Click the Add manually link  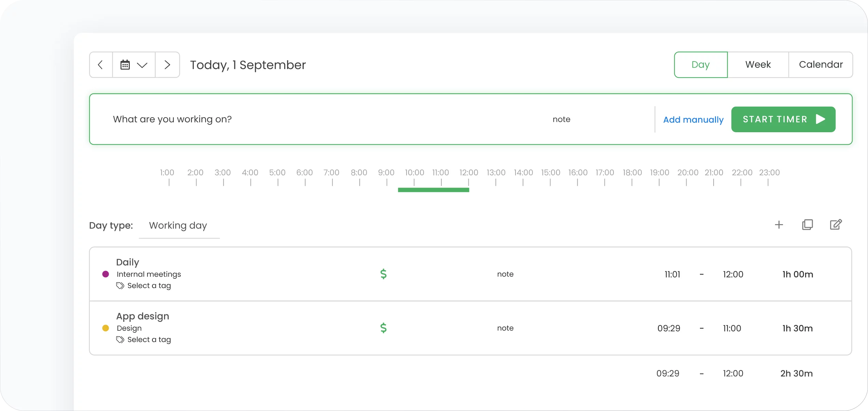[x=693, y=120]
